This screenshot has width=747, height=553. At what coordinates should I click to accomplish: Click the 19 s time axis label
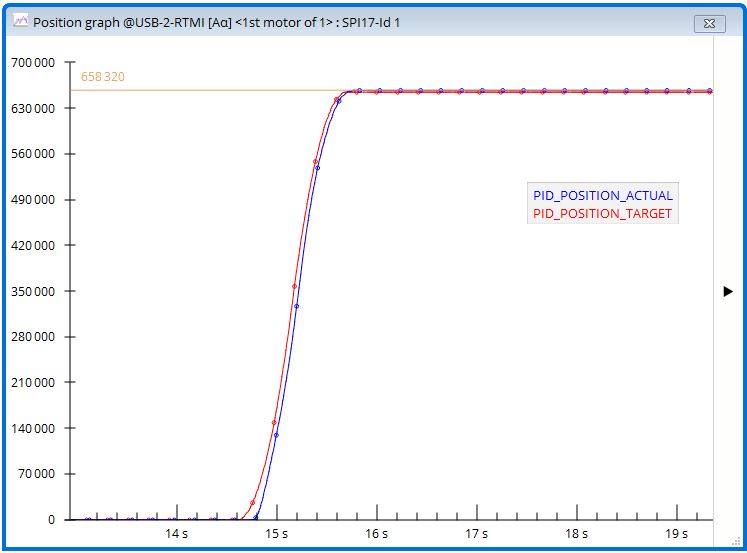coord(677,533)
